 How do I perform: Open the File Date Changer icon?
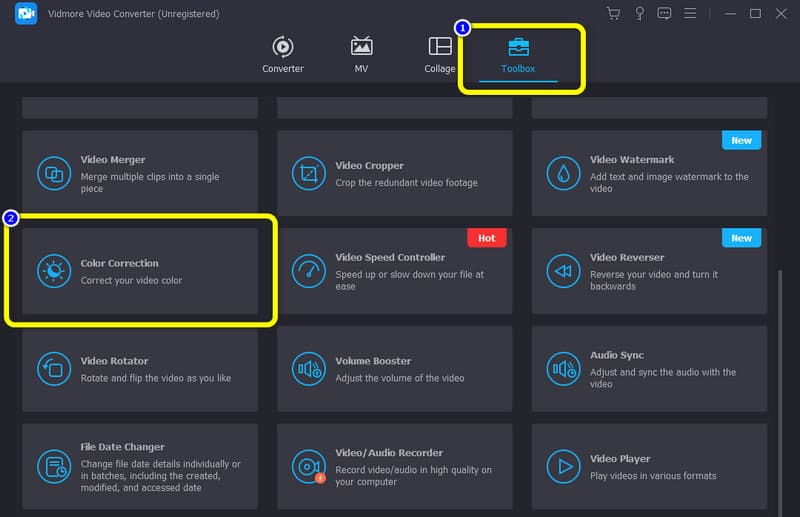pos(52,466)
